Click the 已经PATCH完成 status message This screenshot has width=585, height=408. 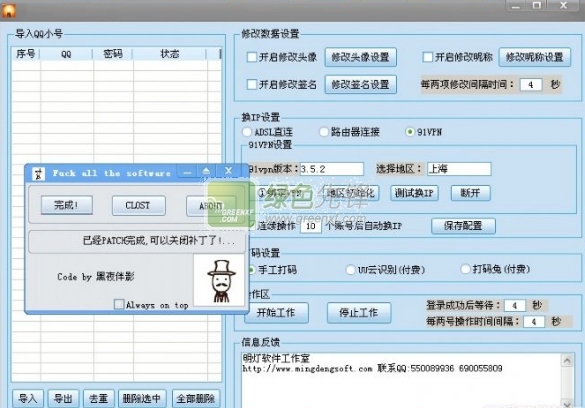[x=159, y=241]
